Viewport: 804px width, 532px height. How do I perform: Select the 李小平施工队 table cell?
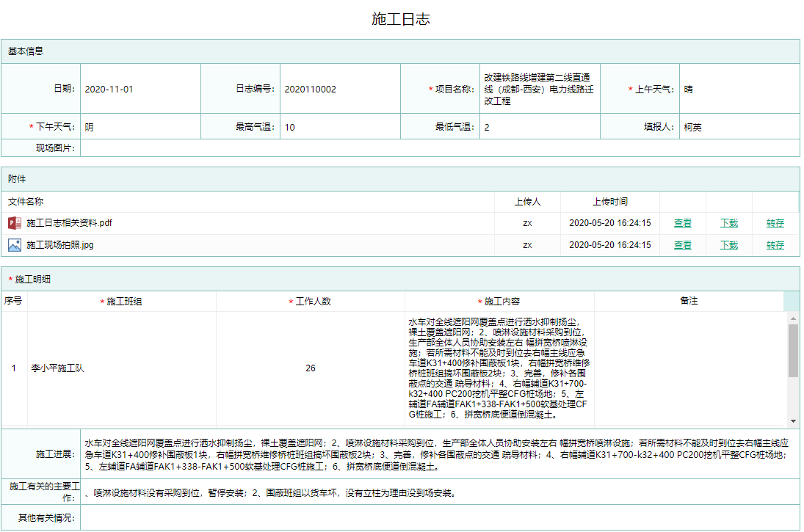[122, 368]
